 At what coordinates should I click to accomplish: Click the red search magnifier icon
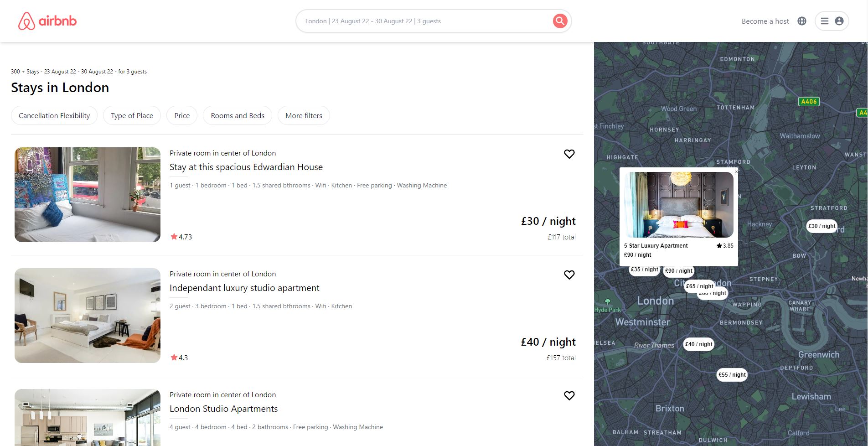point(559,21)
